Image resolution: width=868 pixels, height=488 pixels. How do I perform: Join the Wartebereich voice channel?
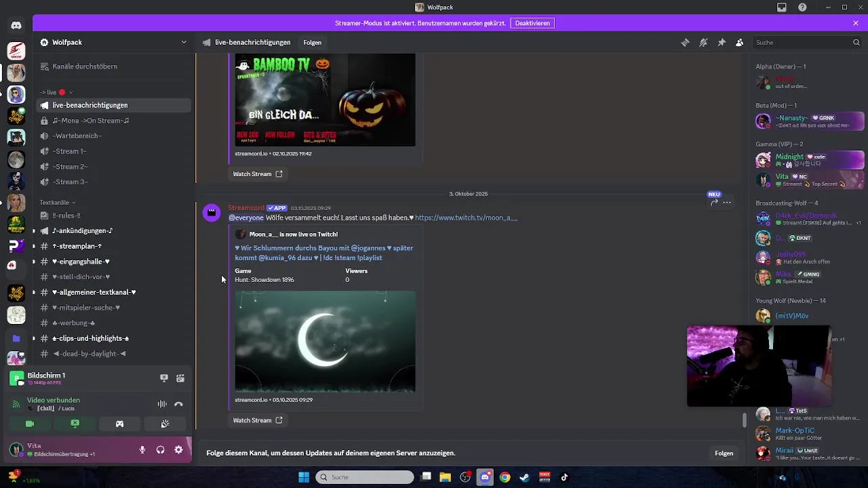(x=113, y=136)
